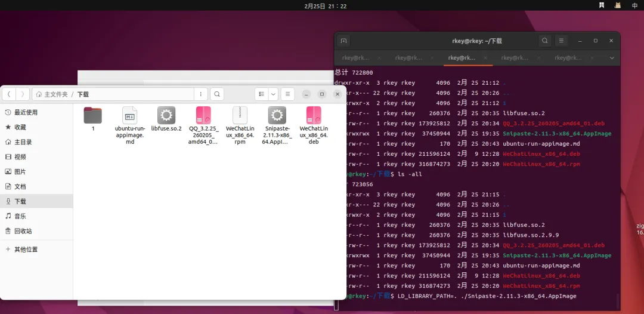Open the 图片 folder in sidebar
This screenshot has height=314, width=644.
click(x=36, y=171)
